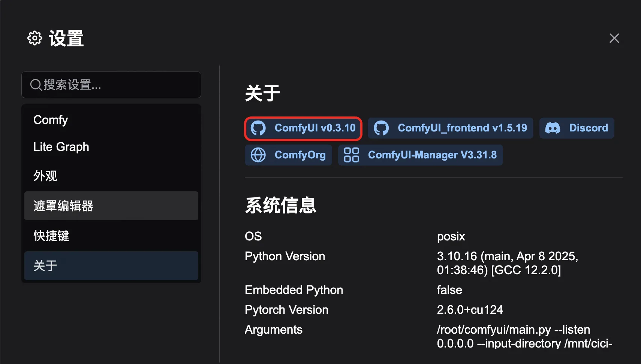Click the Discord logo icon
This screenshot has height=364, width=641.
pos(553,128)
